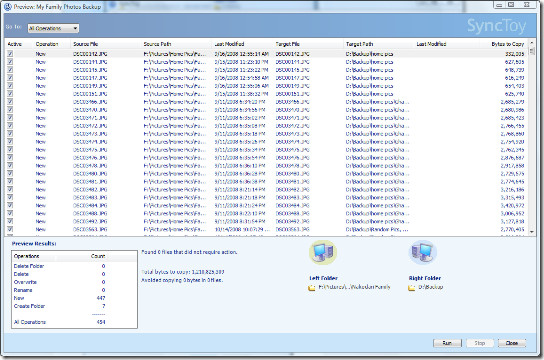This screenshot has width=544, height=360.
Task: Disable the Active checkbox for DSC03482.JPG
Action: coord(10,189)
